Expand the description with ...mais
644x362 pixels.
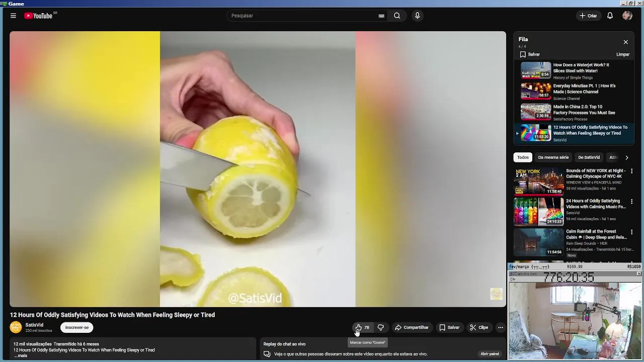click(21, 355)
